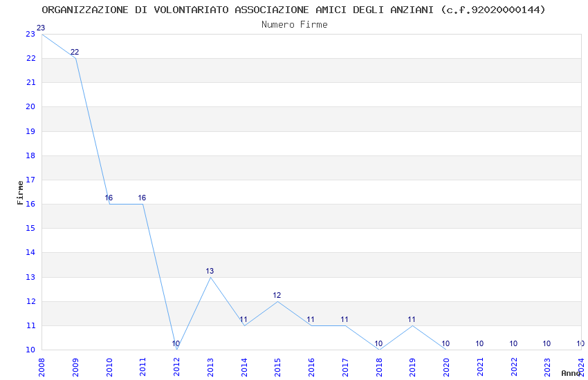Click x-axis year label 2012
This screenshot has height=380, width=588.
(x=176, y=367)
